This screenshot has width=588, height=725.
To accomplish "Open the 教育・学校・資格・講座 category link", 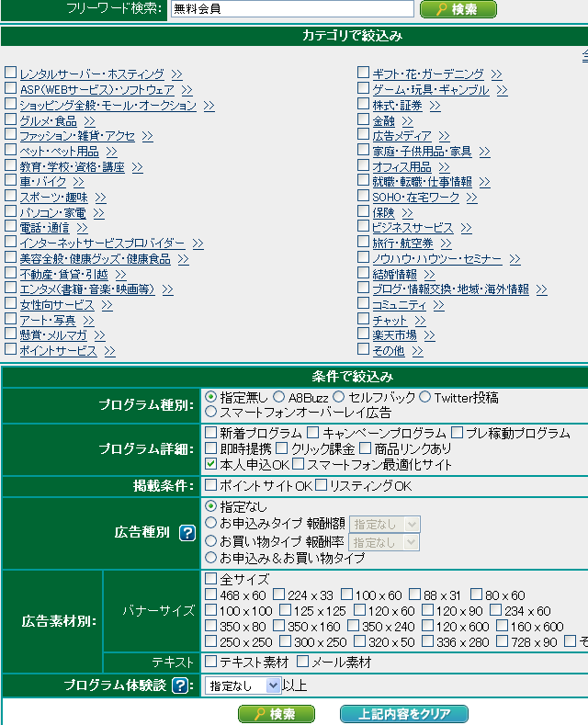I will pyautogui.click(x=72, y=167).
